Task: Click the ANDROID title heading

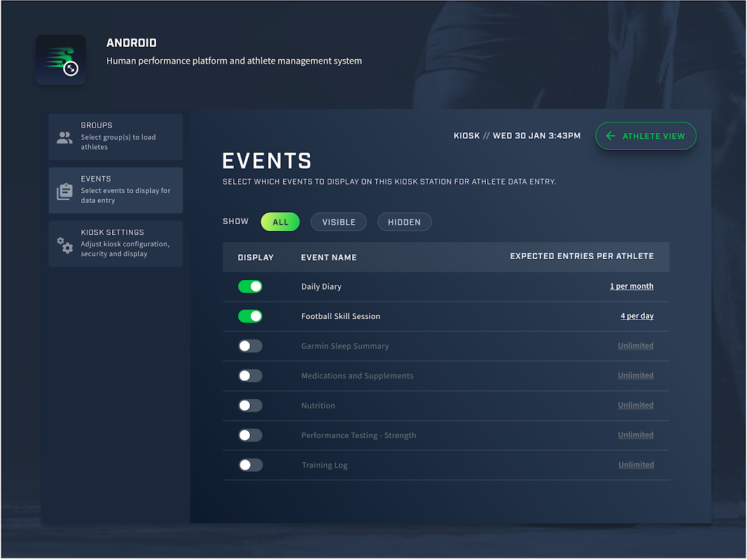Action: click(x=132, y=43)
